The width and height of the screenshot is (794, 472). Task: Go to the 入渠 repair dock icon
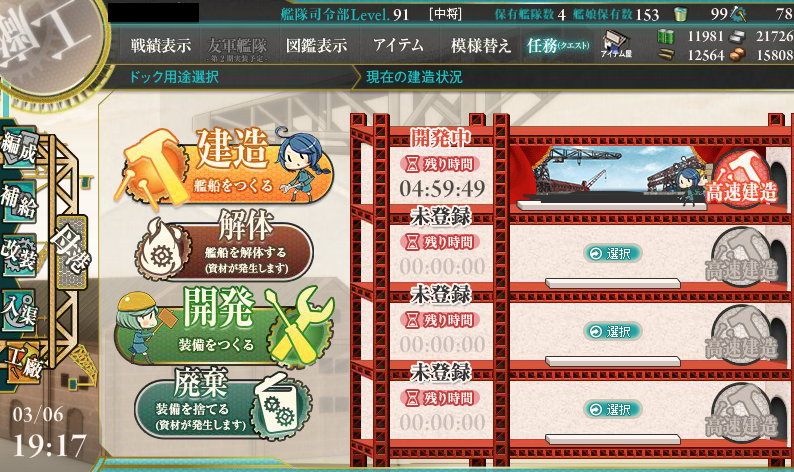point(19,310)
